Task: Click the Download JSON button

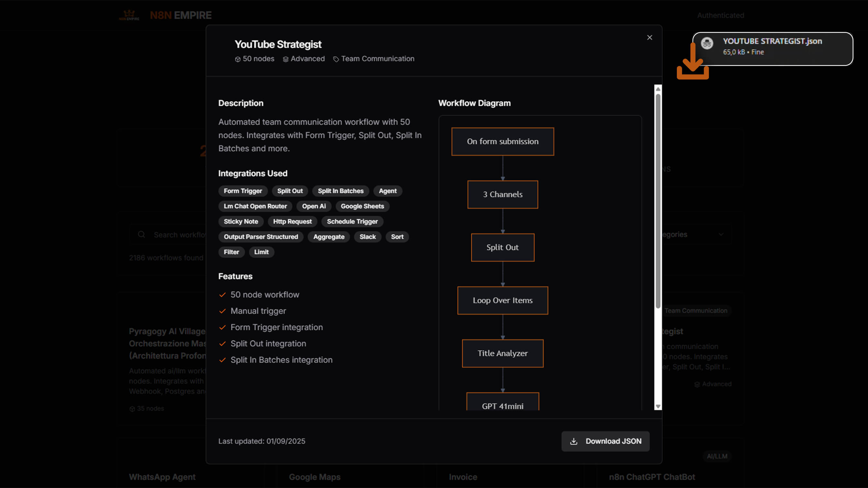Action: point(605,441)
